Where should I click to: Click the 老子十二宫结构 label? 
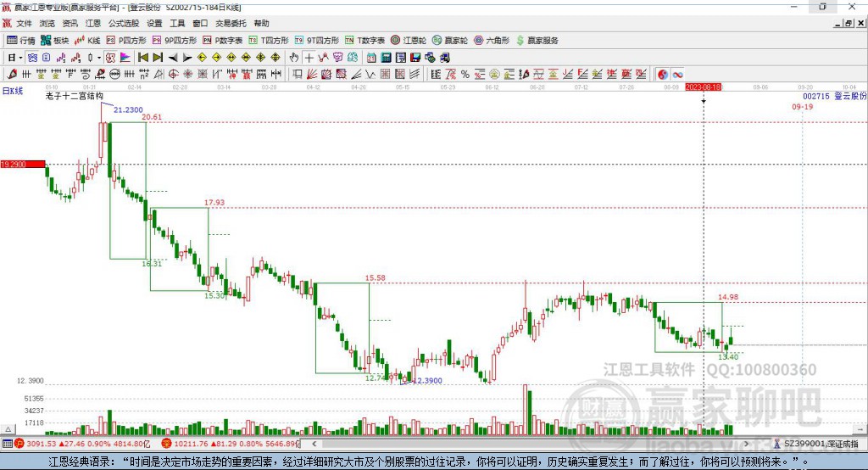(x=75, y=96)
